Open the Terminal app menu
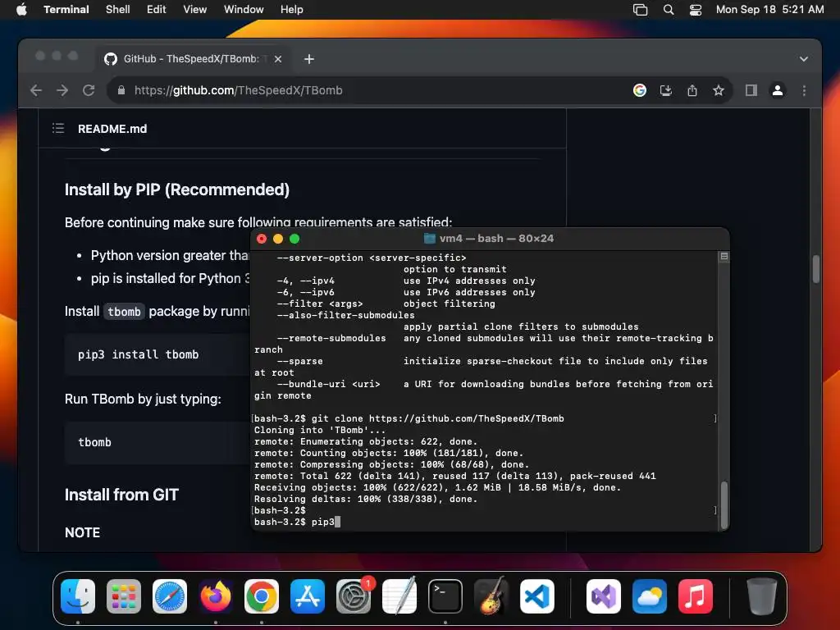 [x=66, y=9]
